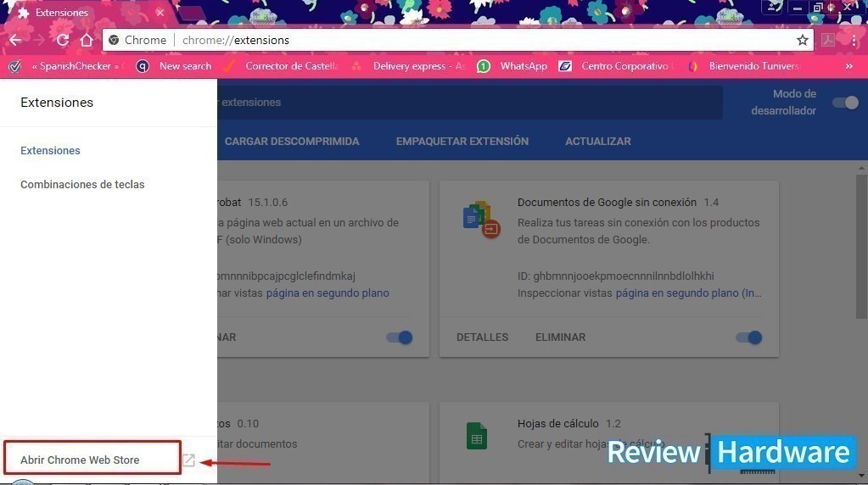
Task: Select the Extensiones browser tab
Action: click(x=88, y=12)
